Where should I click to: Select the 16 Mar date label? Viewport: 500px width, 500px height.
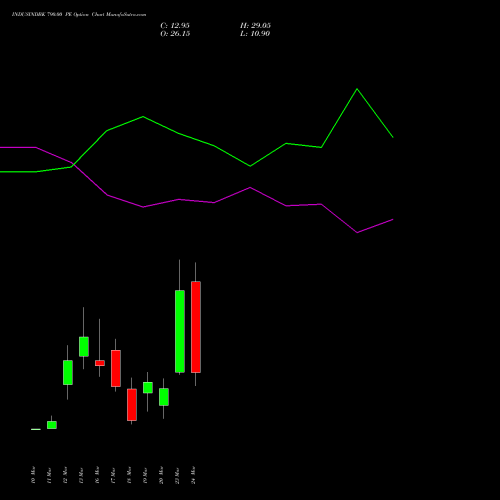click(x=97, y=475)
